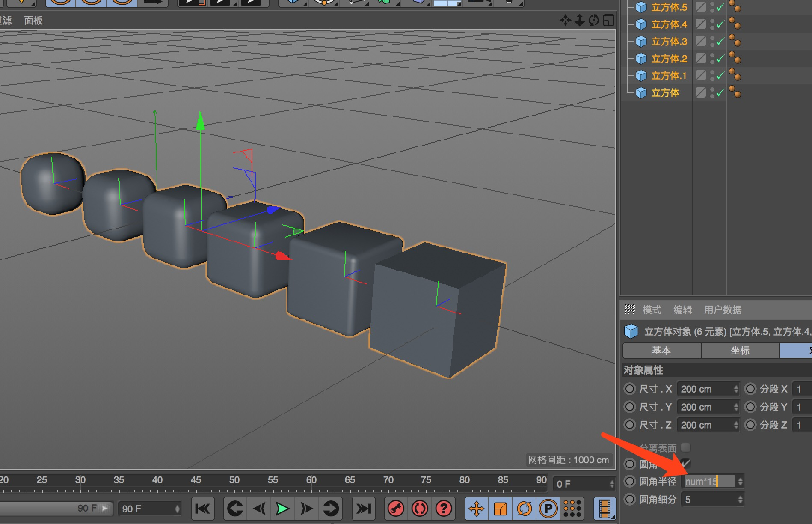Click the viewport maximize/toggle view icon

[x=608, y=21]
